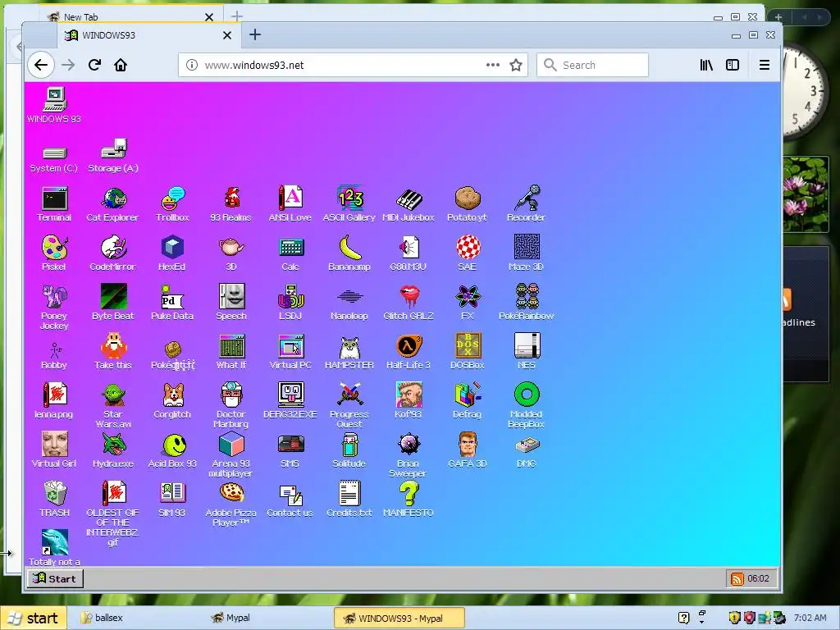Go to the browser home page
This screenshot has height=630, width=840.
121,66
